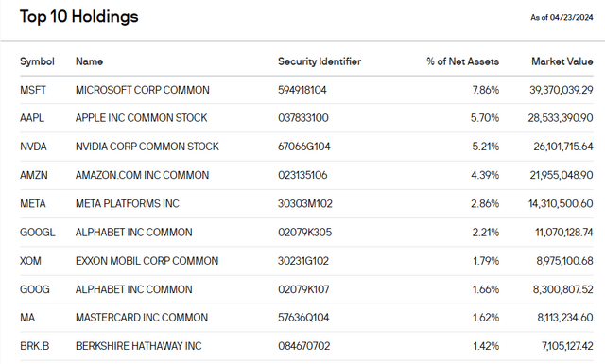605x364 pixels.
Task: Select security identifier 037833100
Action: point(303,118)
